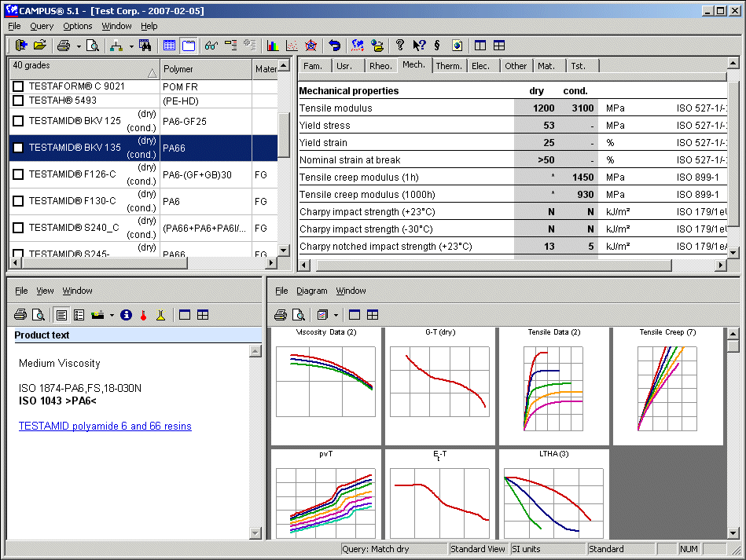Click the binoculars search icon in main toolbar
This screenshot has width=746, height=560.
[x=145, y=46]
